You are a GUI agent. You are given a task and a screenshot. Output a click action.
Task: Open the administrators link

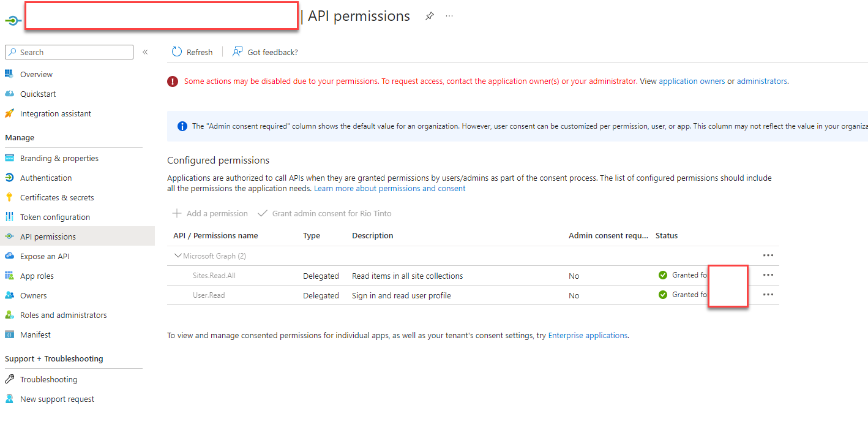762,81
